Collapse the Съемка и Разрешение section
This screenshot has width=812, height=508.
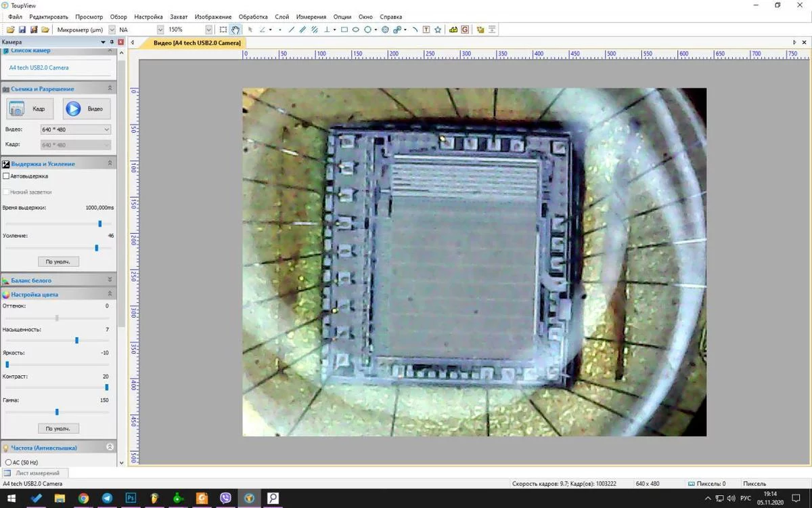click(x=110, y=89)
